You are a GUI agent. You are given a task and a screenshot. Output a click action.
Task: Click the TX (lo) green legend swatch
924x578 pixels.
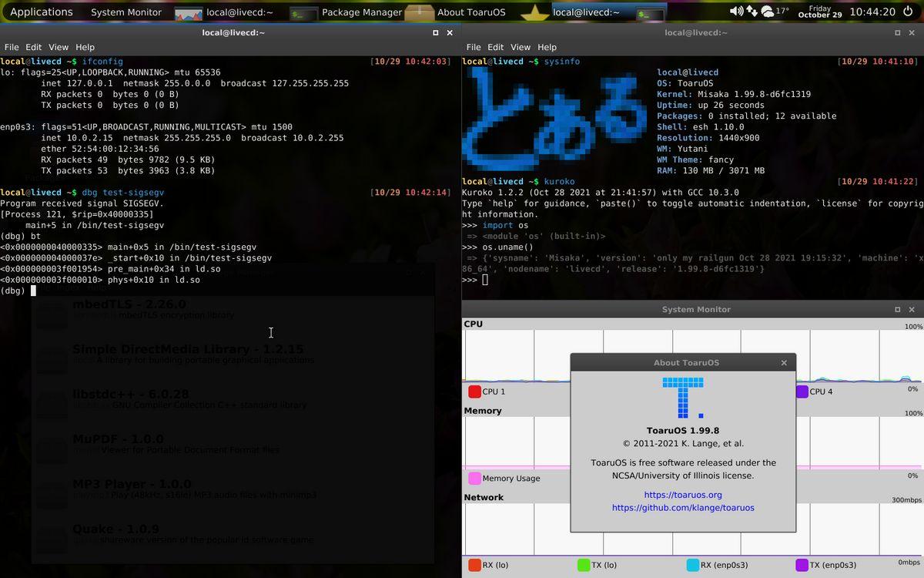[x=584, y=565]
